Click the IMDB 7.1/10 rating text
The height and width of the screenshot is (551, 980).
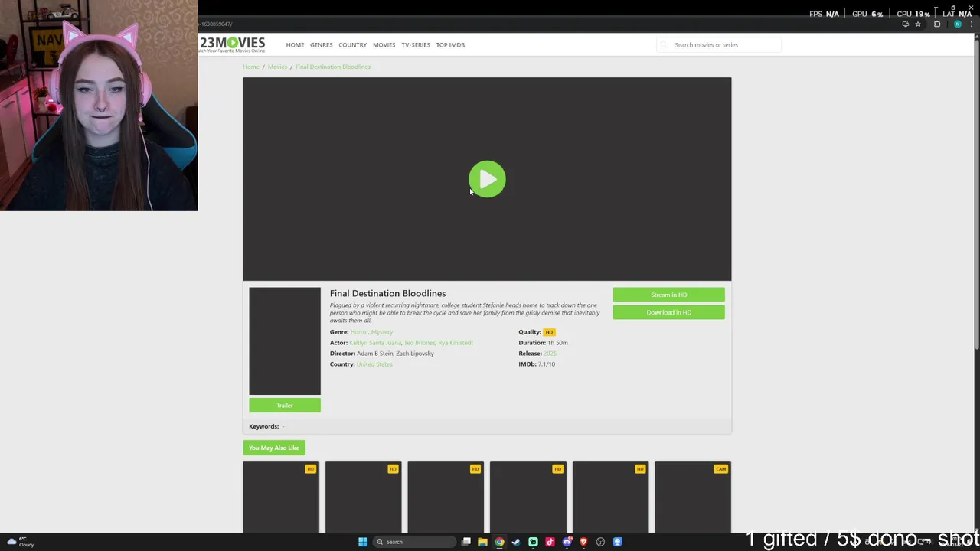click(537, 364)
